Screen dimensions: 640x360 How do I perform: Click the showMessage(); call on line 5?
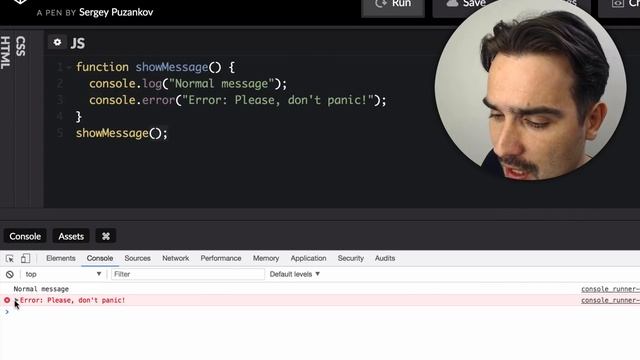point(122,133)
